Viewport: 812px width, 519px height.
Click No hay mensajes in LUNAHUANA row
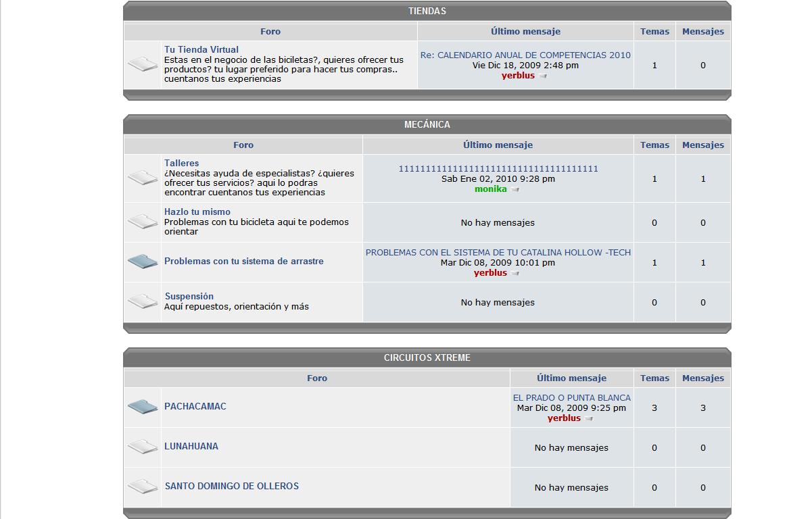(571, 447)
